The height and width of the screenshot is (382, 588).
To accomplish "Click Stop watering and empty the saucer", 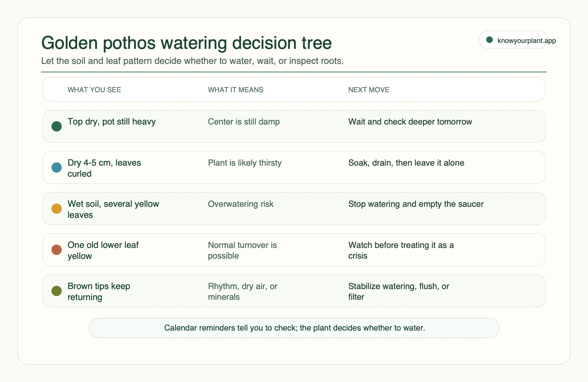I will [416, 204].
